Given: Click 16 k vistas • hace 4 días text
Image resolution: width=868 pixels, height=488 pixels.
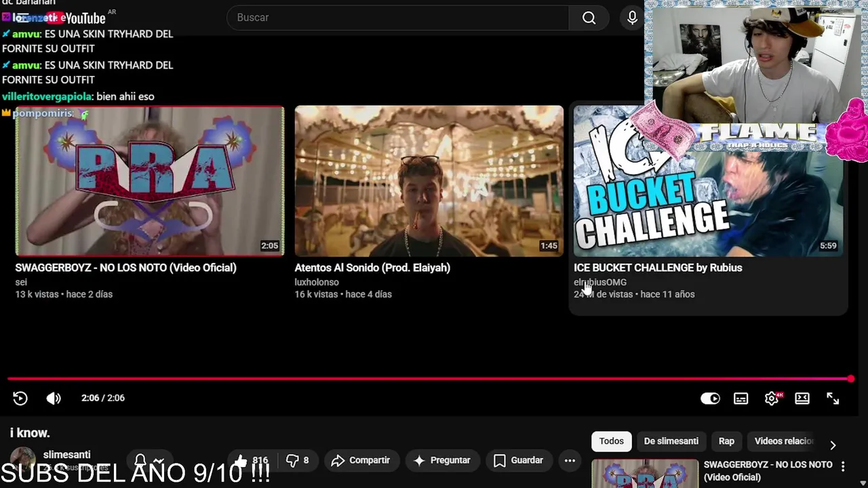Looking at the screenshot, I should pyautogui.click(x=343, y=294).
